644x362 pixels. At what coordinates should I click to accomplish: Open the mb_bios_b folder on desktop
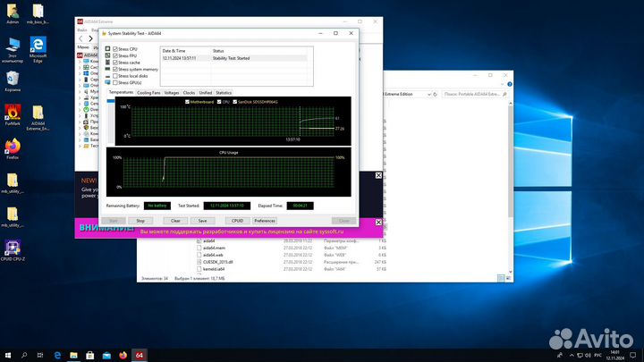coord(38,13)
